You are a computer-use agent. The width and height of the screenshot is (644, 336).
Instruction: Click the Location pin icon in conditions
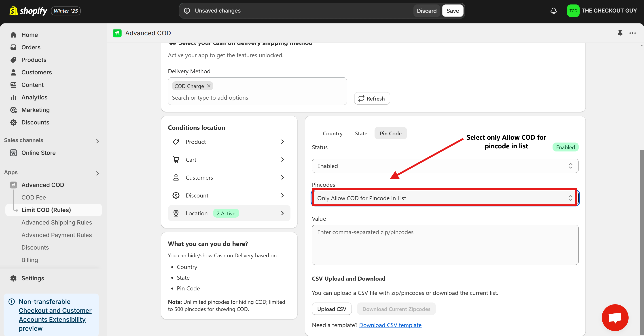(x=176, y=213)
